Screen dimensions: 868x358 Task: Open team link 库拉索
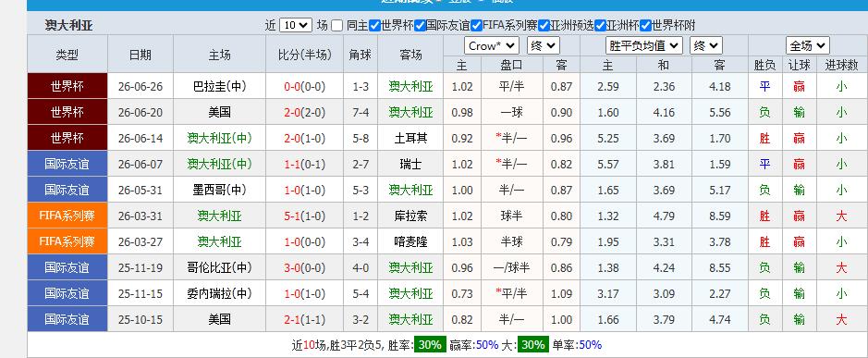pos(410,216)
